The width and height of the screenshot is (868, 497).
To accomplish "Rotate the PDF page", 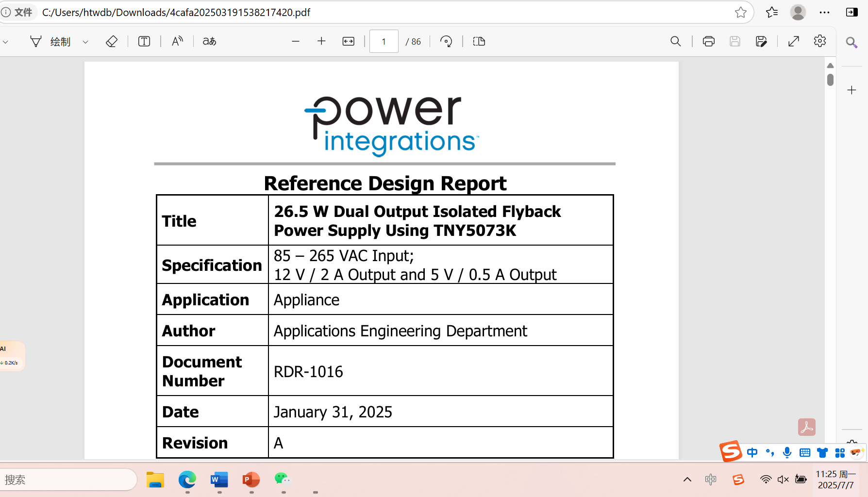I will [x=446, y=41].
